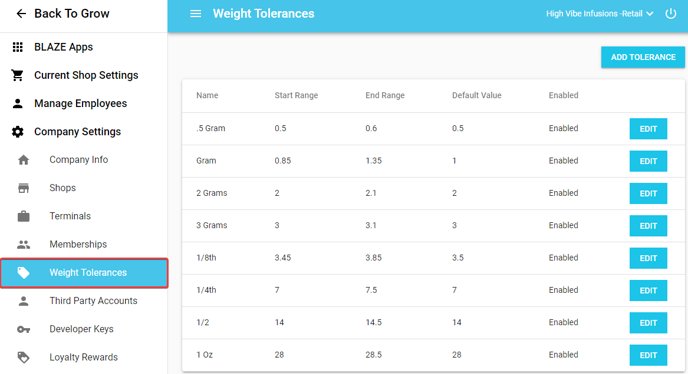688x374 pixels.
Task: Click the person icon beside Manage Employees
Action: point(18,104)
